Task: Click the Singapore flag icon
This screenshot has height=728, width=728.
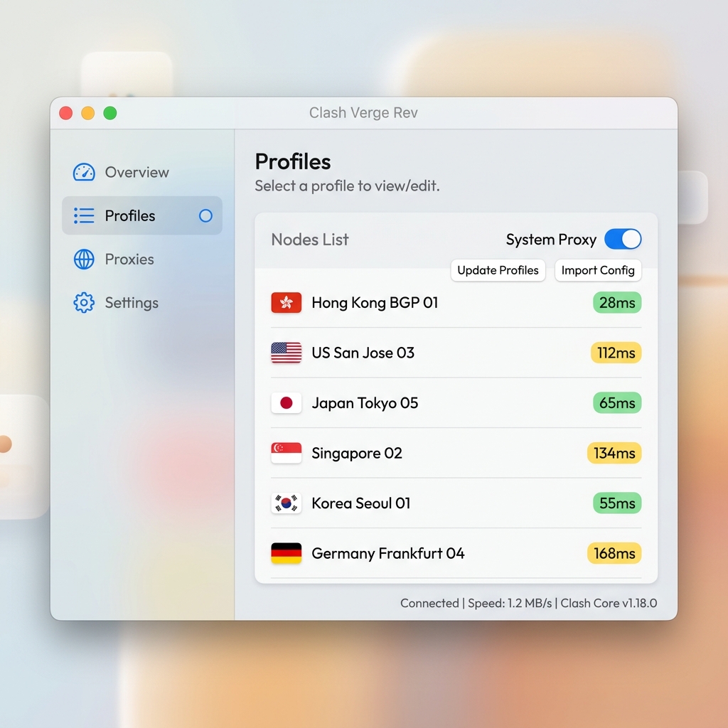Action: (286, 453)
